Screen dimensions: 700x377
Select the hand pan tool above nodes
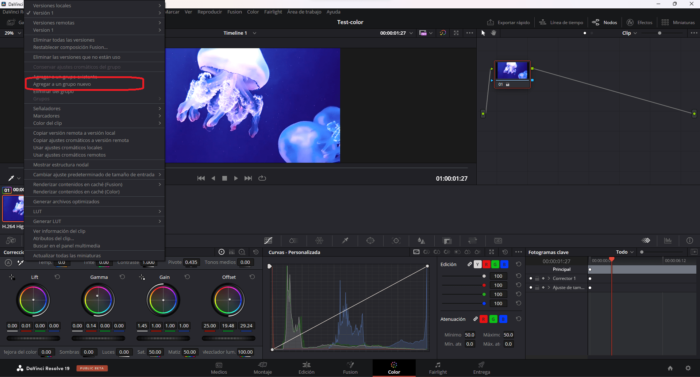494,33
